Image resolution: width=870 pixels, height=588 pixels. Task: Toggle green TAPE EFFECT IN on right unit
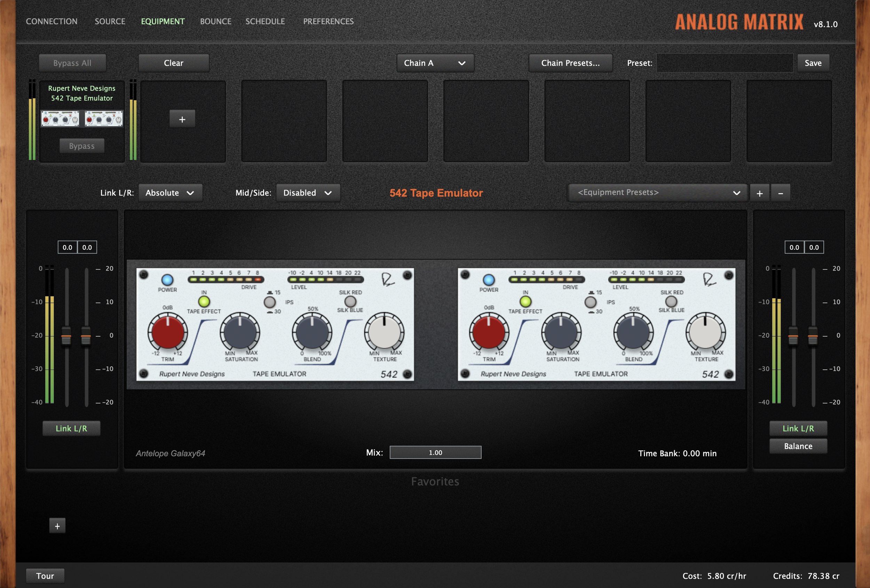point(525,301)
